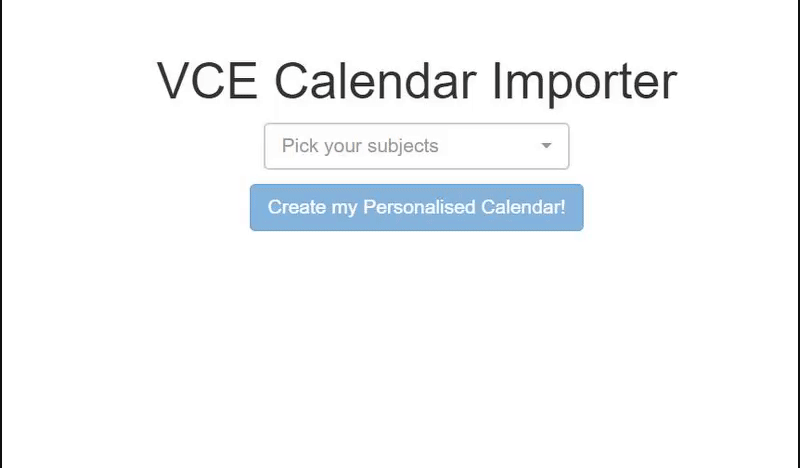Click the 'VCE Calendar Importer' heading

[x=416, y=81]
